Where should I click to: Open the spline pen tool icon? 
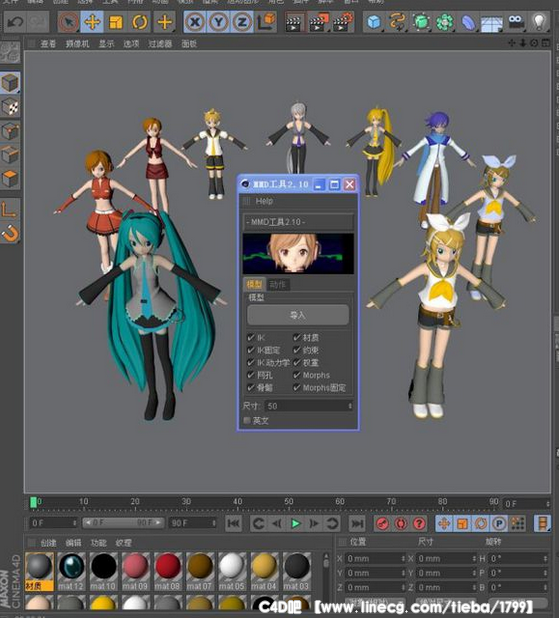coord(397,21)
